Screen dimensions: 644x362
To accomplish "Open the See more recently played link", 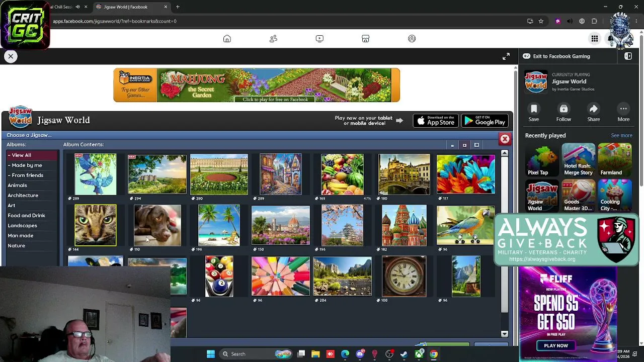I will click(x=621, y=135).
